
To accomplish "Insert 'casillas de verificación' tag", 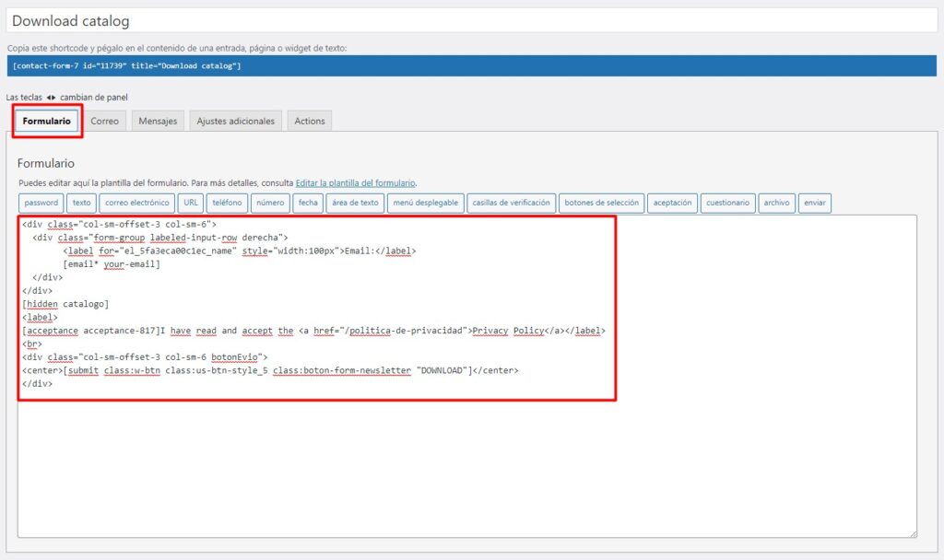I will coord(512,203).
